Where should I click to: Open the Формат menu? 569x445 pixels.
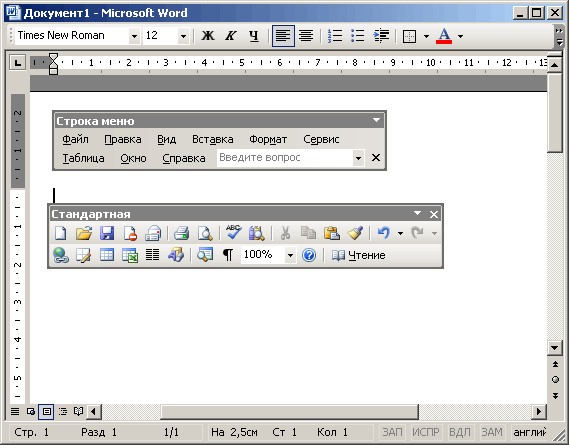click(268, 139)
